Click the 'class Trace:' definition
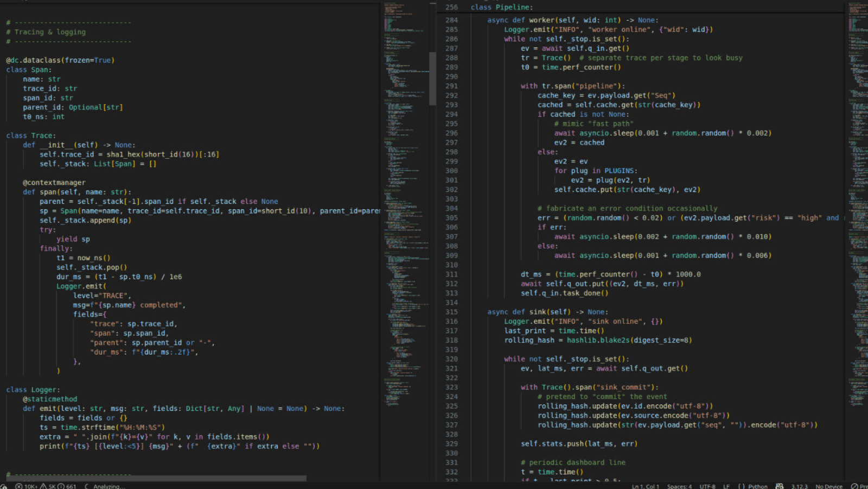The image size is (868, 489). (31, 136)
